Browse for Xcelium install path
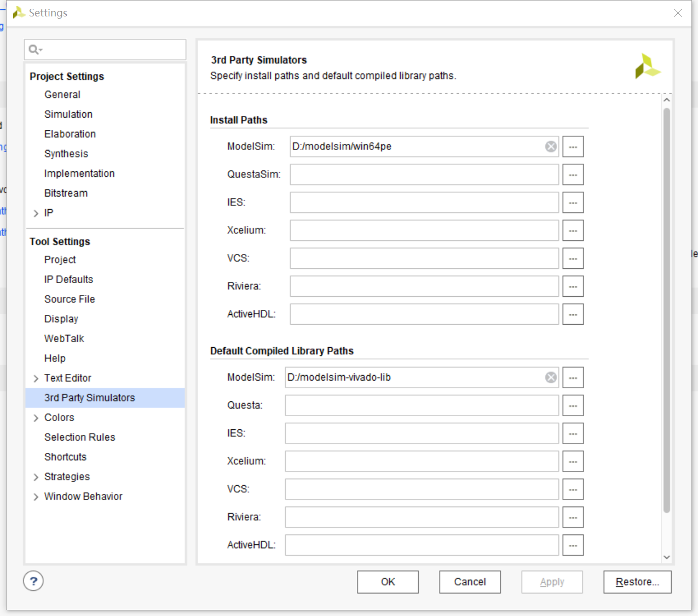 [x=573, y=231]
